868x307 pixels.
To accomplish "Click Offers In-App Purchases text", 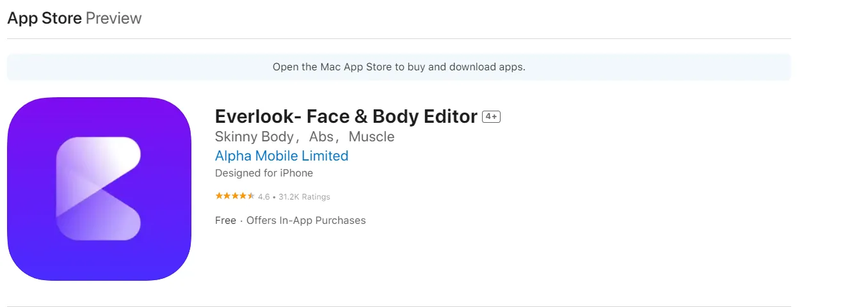I will (x=306, y=221).
